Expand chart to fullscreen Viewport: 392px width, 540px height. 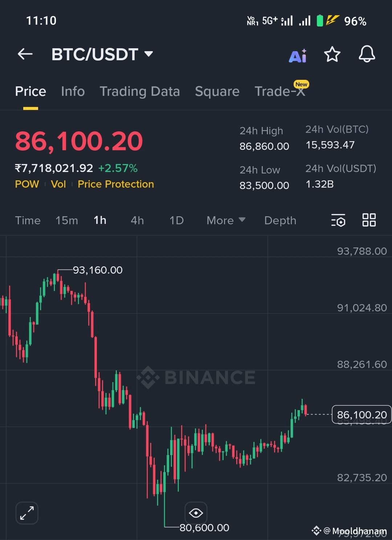coord(27,513)
